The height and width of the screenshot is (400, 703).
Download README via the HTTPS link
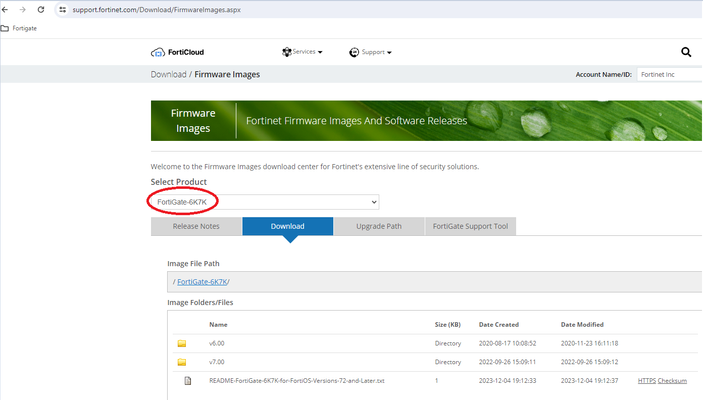tap(647, 381)
